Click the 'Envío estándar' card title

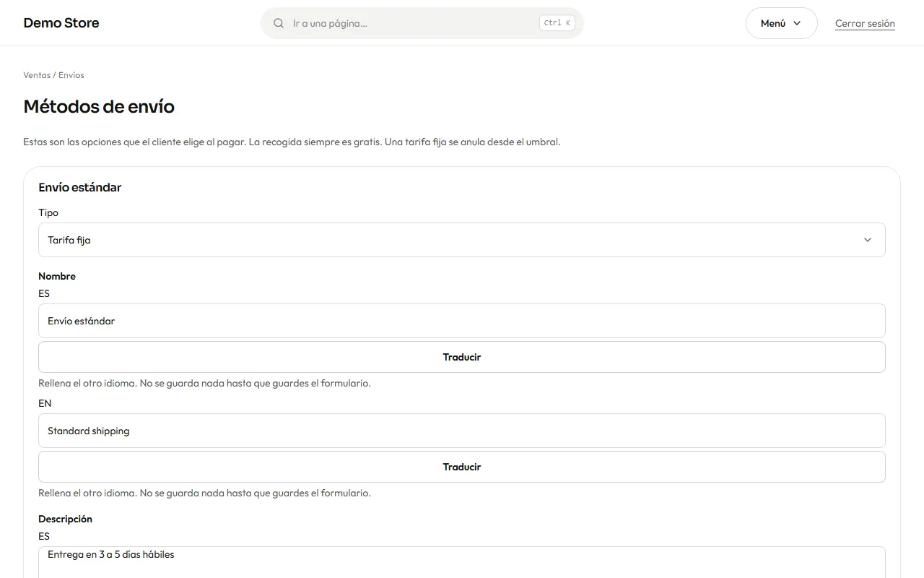(80, 187)
